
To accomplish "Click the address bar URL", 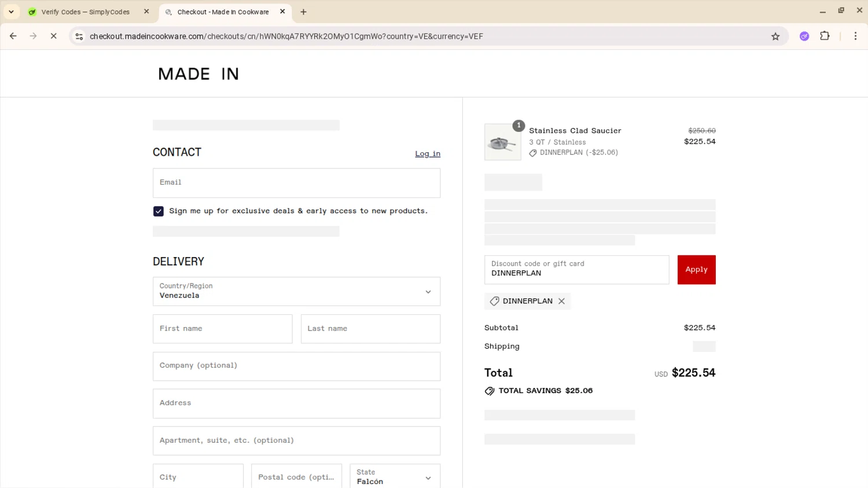I will pyautogui.click(x=286, y=36).
